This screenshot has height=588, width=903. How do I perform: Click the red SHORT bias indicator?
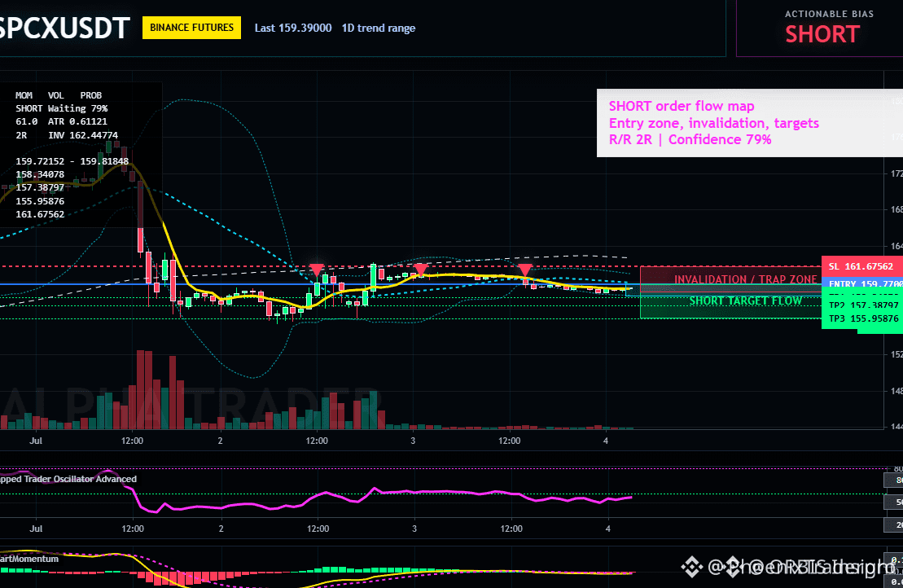coord(822,34)
